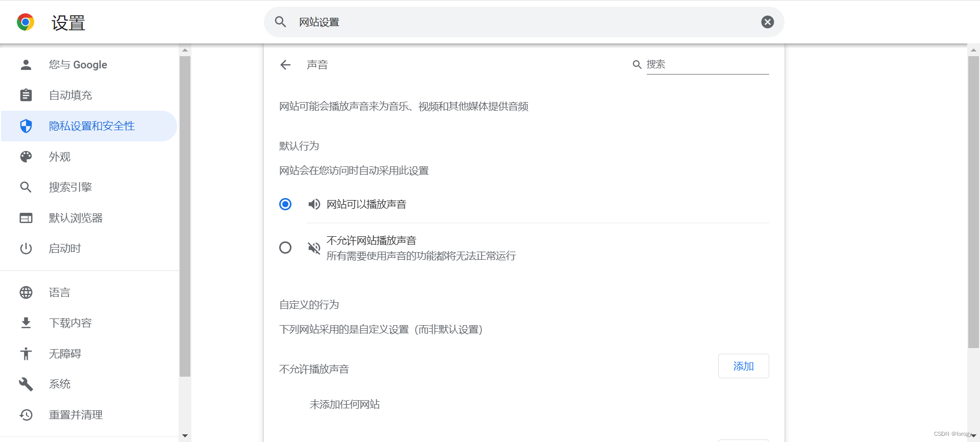
Task: Click 所有需要使用声音的功能都将无法正常运行 description
Action: (421, 256)
